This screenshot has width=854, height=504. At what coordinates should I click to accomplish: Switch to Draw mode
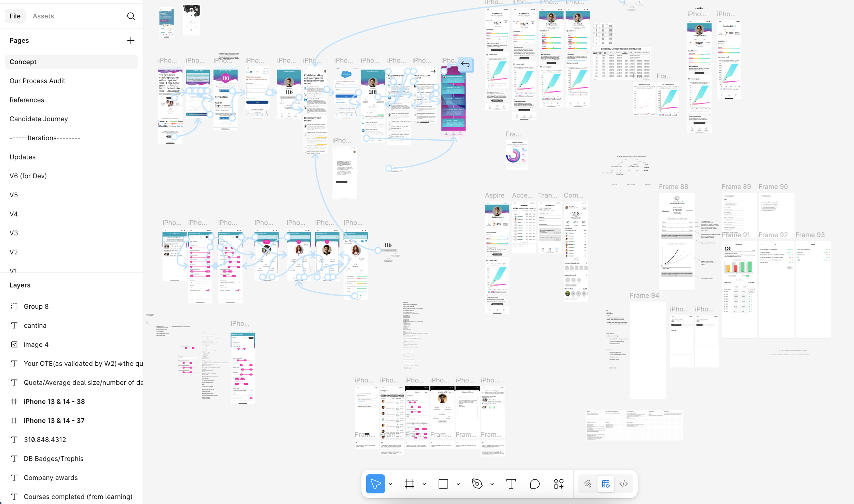tap(588, 484)
